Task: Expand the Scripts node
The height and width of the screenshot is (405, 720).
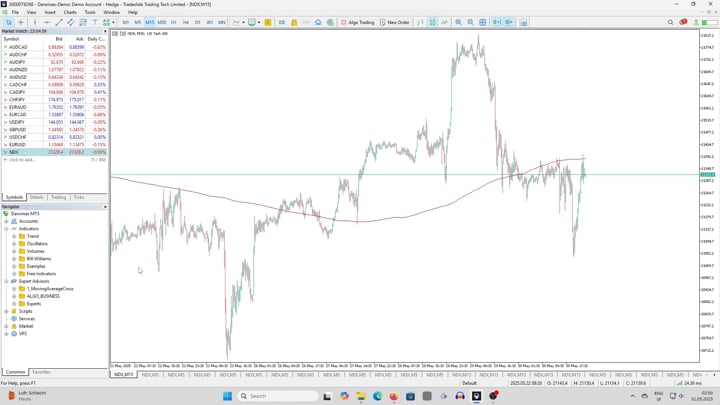Action: (x=6, y=311)
